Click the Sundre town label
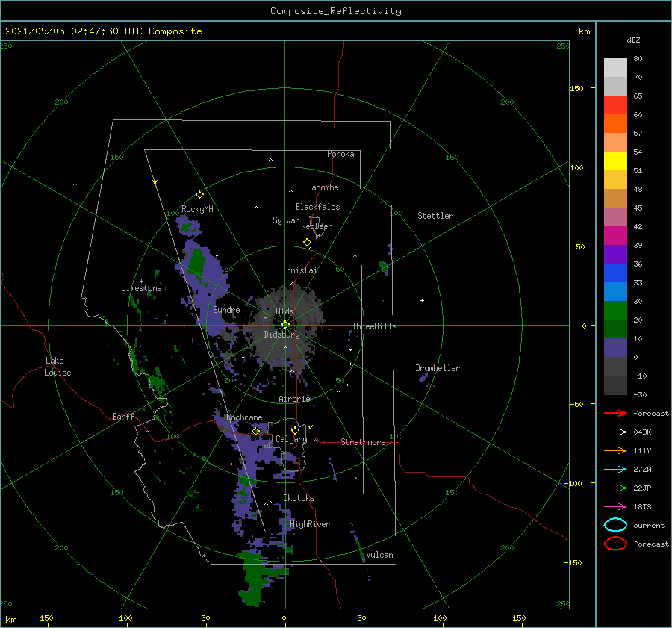The image size is (672, 628). point(227,309)
